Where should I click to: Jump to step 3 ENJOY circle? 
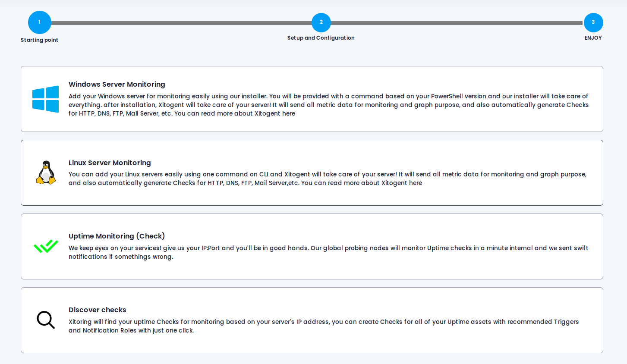click(x=593, y=22)
